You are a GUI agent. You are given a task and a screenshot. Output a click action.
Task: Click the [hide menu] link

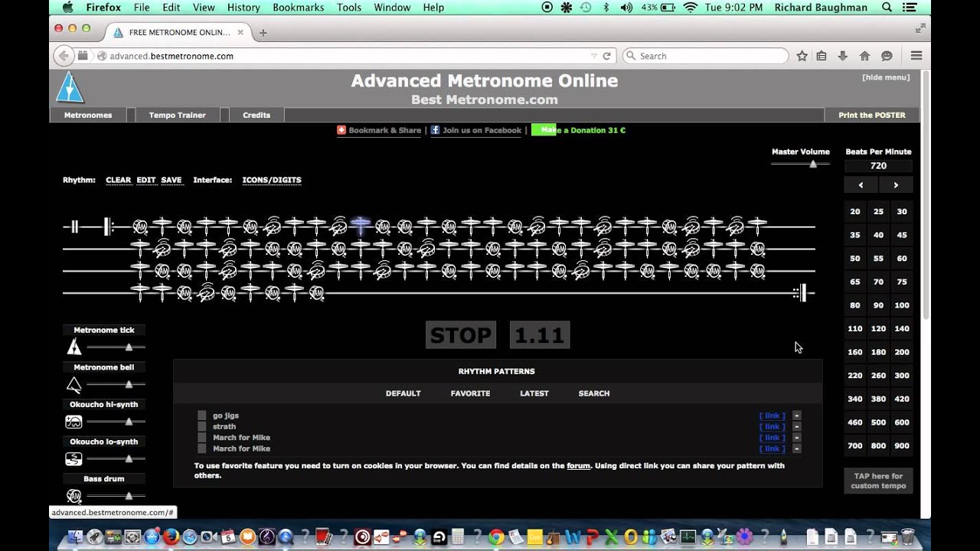pos(886,77)
